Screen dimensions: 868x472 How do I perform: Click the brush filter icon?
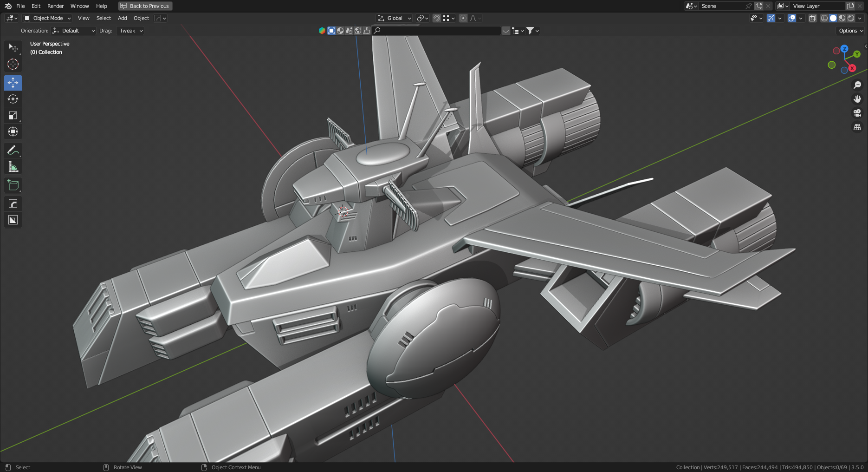pos(367,31)
